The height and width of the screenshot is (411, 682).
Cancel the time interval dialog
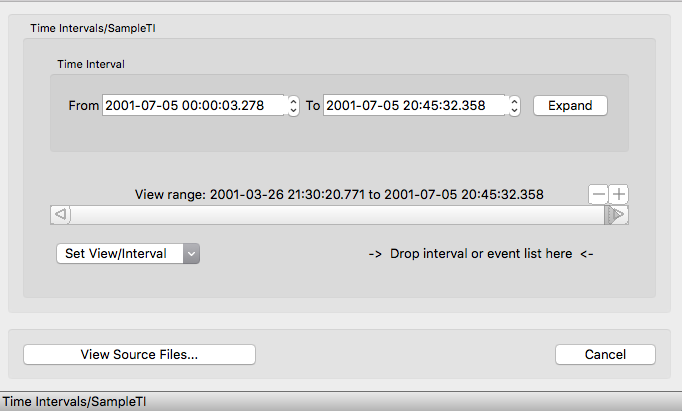(605, 354)
